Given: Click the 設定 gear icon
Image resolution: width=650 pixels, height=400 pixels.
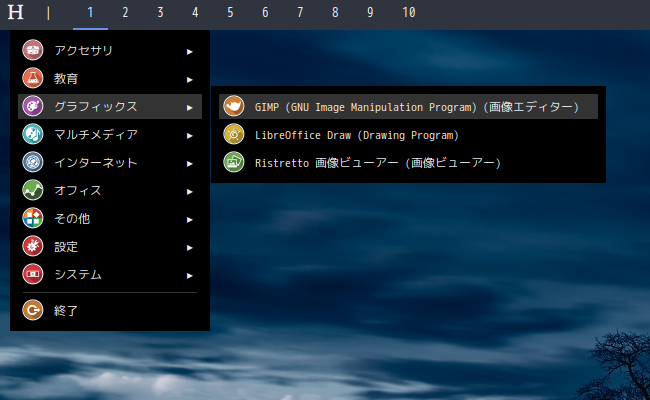Looking at the screenshot, I should 33,246.
